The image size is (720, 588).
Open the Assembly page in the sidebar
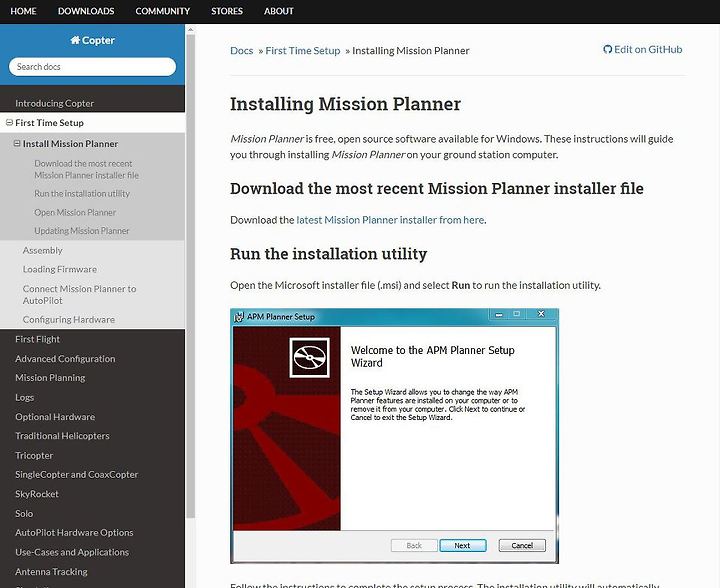click(x=42, y=250)
